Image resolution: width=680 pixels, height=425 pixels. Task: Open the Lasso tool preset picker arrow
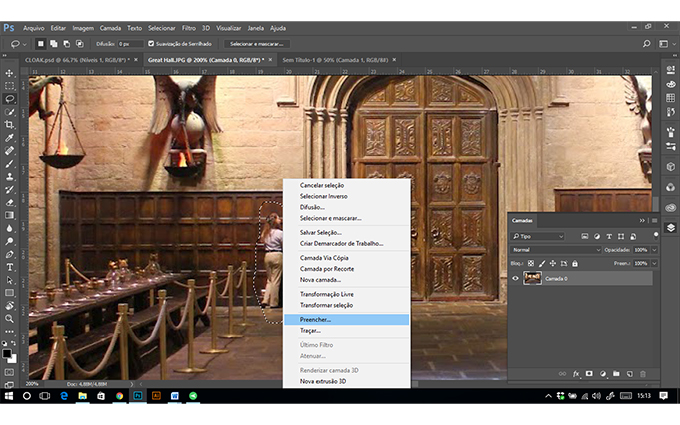coord(25,44)
